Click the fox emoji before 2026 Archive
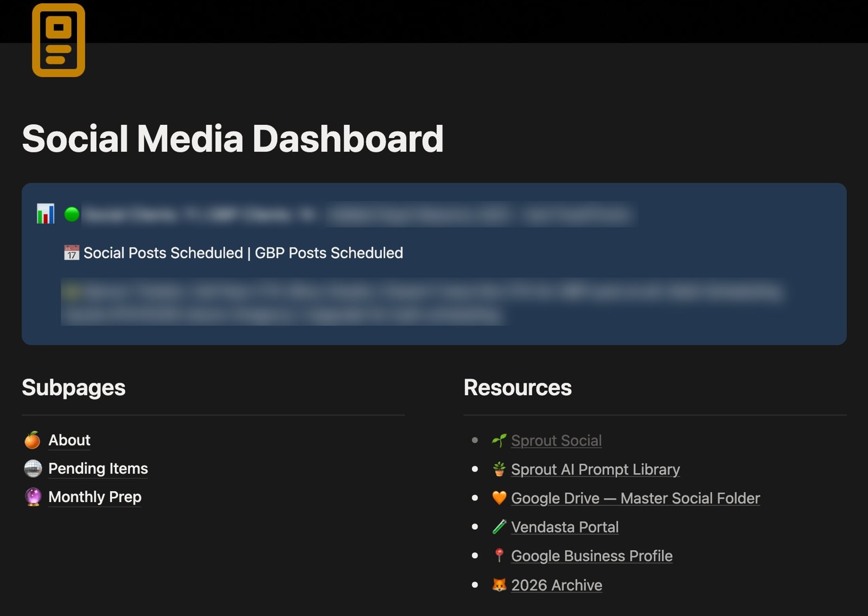Image resolution: width=868 pixels, height=616 pixels. 499,585
